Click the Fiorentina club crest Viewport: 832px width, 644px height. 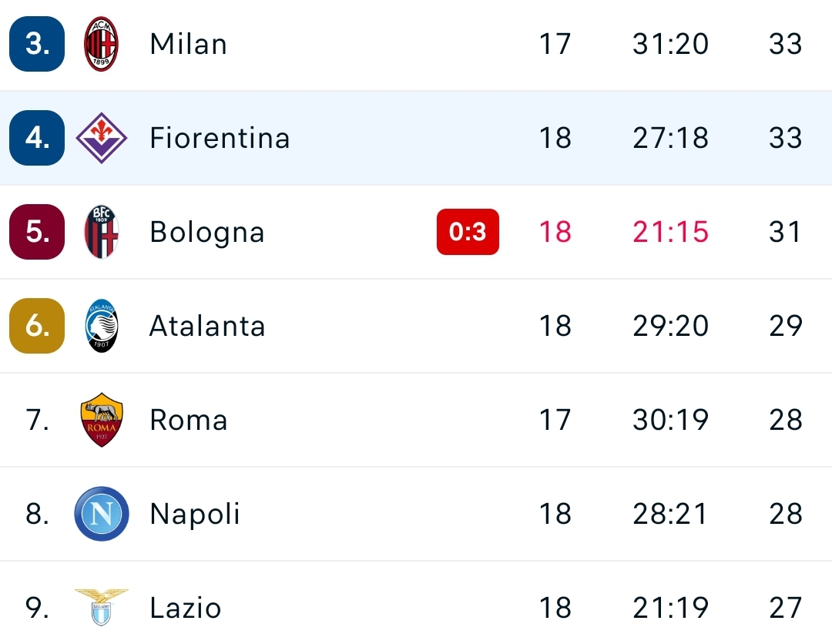pyautogui.click(x=101, y=138)
